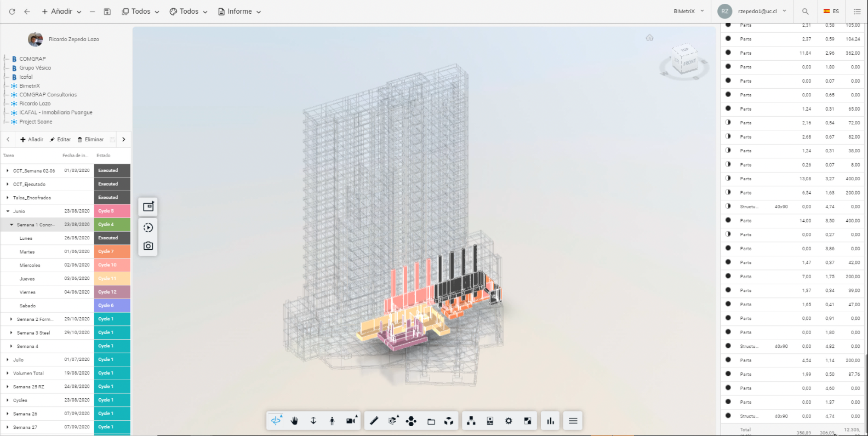Collapse the Semana 1 Concr... task group
This screenshot has width=868, height=436.
pos(12,225)
